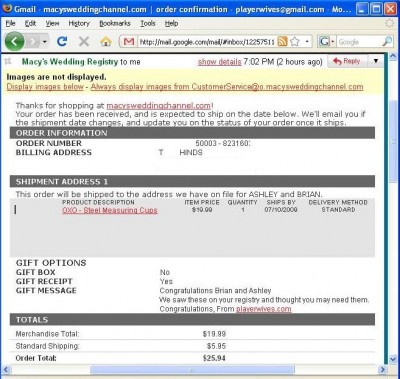Click the Forward navigation arrow
This screenshot has width=400, height=379.
point(33,42)
